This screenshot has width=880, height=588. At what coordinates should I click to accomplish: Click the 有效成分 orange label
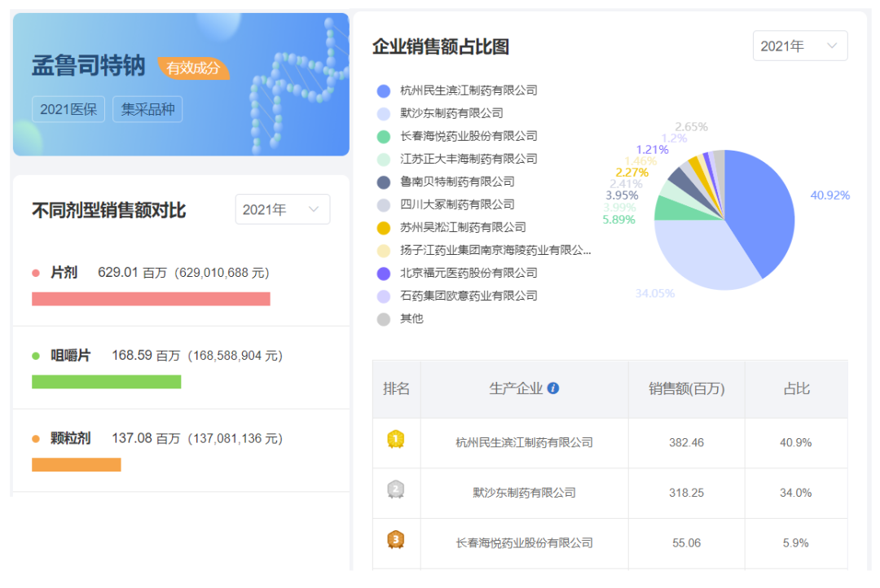[x=193, y=68]
